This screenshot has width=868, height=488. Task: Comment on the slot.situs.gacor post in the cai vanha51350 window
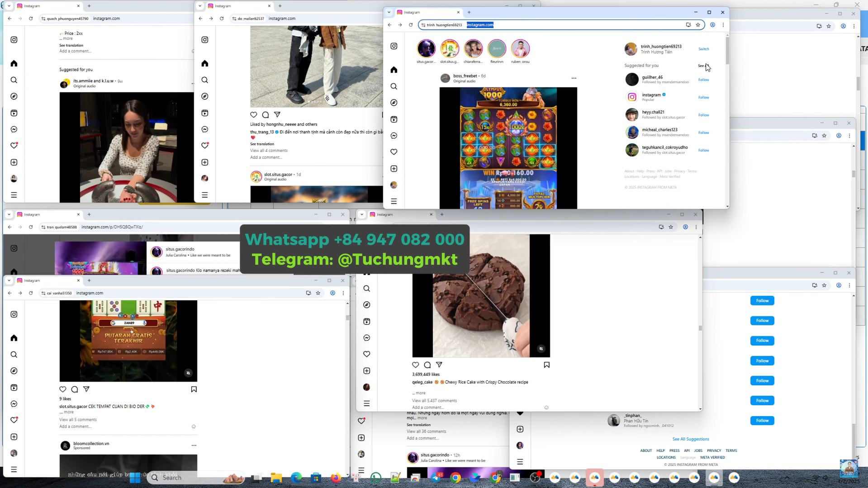(x=75, y=389)
